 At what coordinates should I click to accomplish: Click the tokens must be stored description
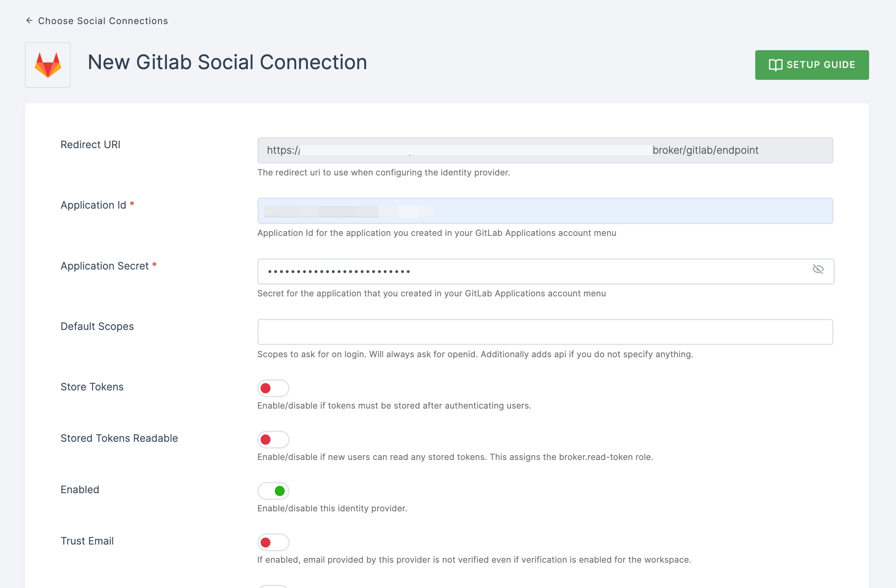[x=394, y=406]
